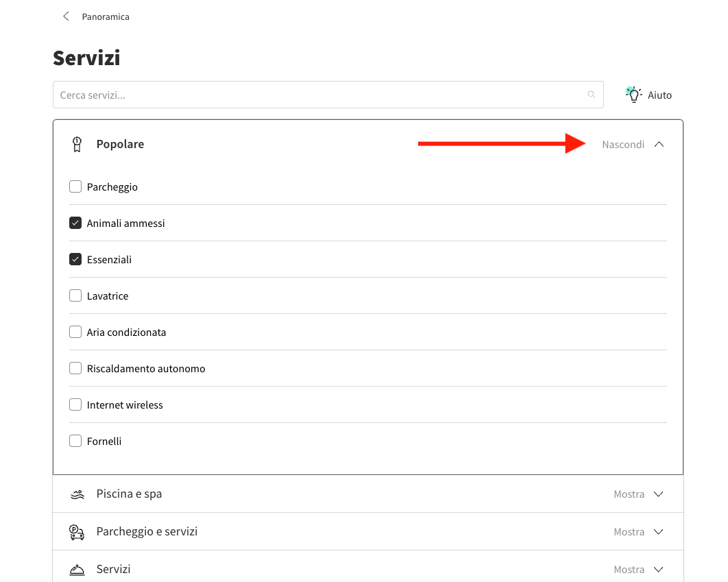Click the Popolare ribbon badge icon
Image resolution: width=728 pixels, height=582 pixels.
click(x=77, y=145)
